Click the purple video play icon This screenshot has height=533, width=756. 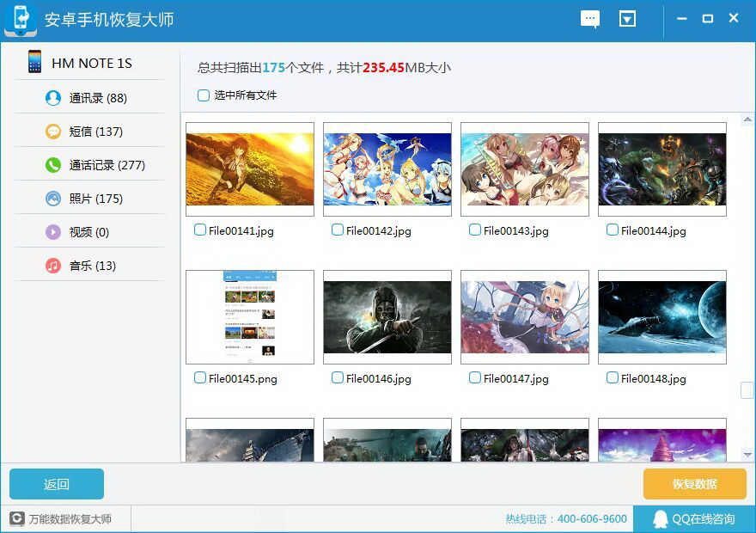[53, 232]
